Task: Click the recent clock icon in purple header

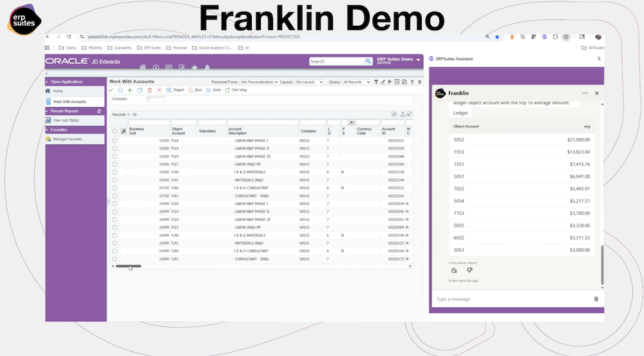Action: (156, 68)
